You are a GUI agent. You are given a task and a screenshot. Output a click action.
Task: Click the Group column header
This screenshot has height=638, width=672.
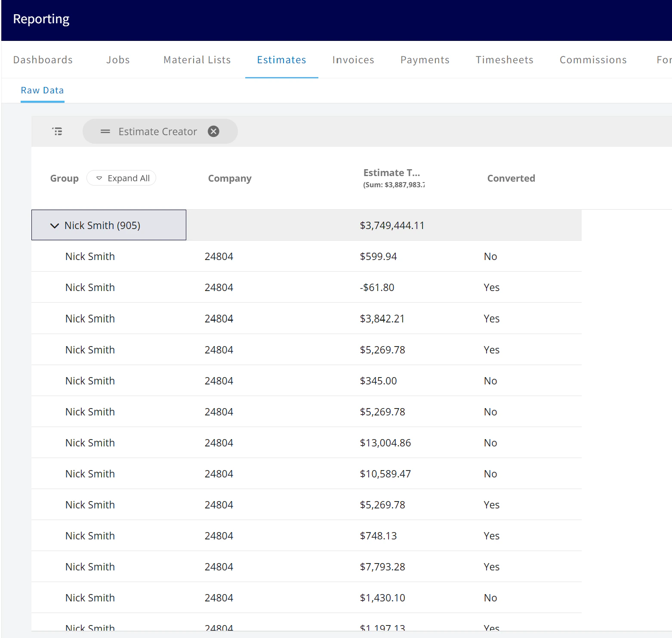coord(65,178)
